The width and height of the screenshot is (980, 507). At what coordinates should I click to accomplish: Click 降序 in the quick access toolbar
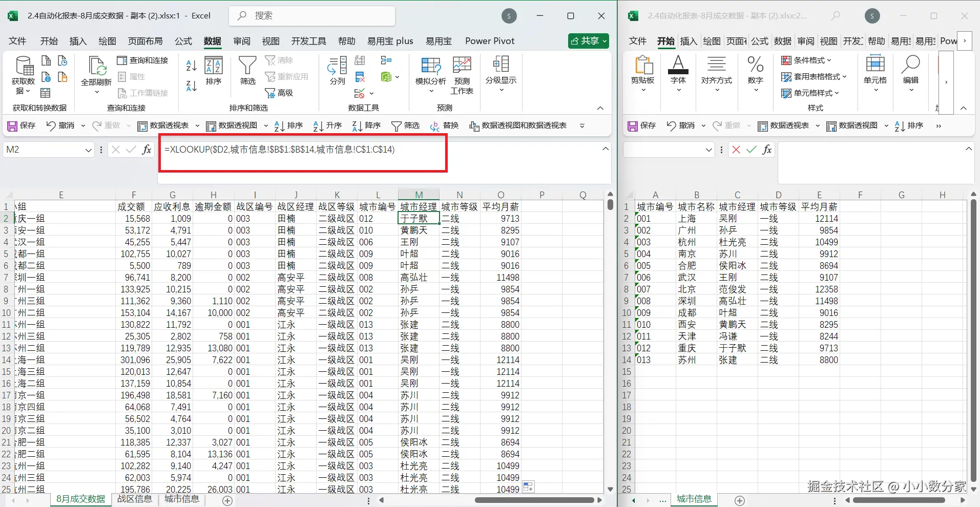pos(367,125)
